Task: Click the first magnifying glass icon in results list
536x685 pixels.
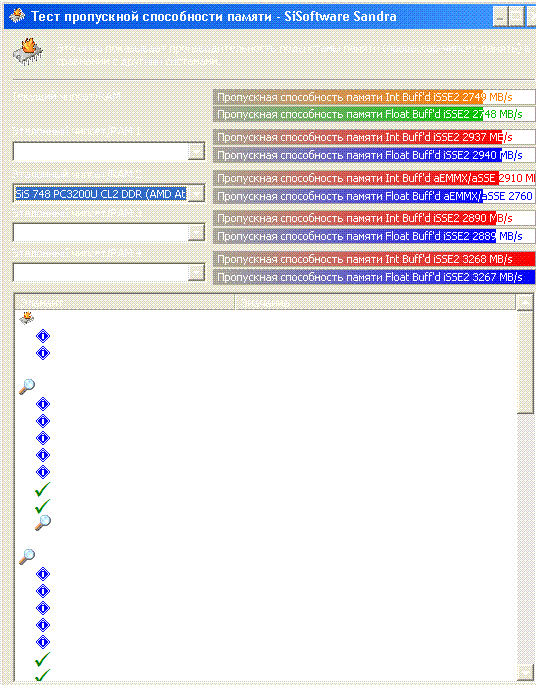Action: pyautogui.click(x=27, y=386)
